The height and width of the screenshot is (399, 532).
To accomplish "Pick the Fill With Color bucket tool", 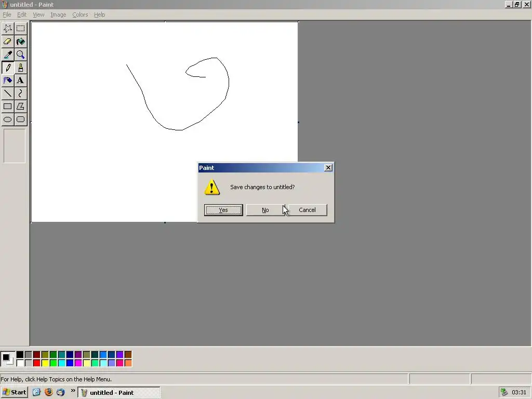I will point(21,42).
